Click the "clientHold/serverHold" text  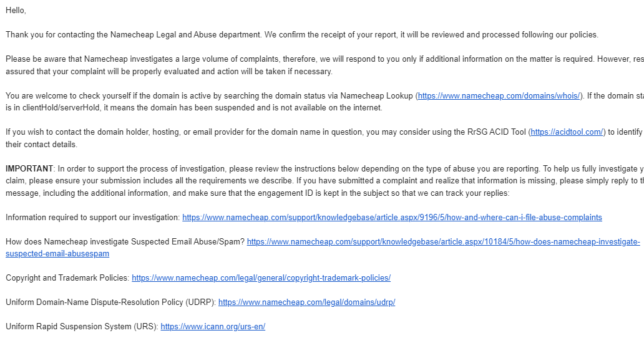(55, 108)
